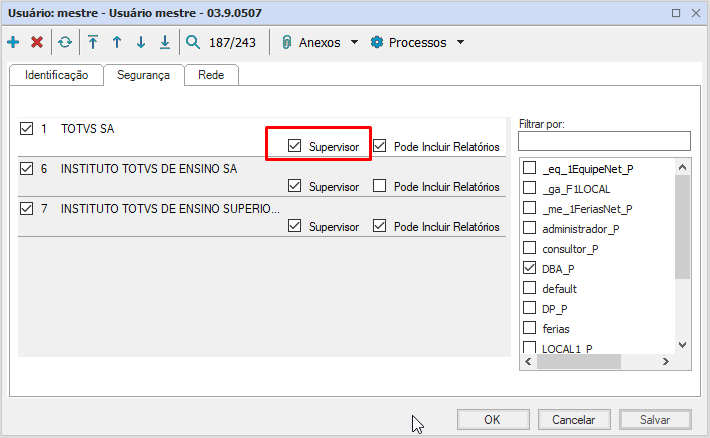The width and height of the screenshot is (710, 438).
Task: Uncheck the TOTVS SA company checkbox
Action: [x=27, y=129]
